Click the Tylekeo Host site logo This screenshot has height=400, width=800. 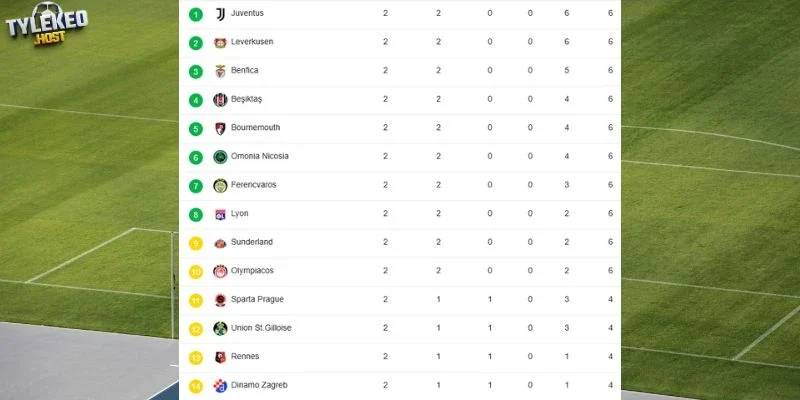[46, 24]
